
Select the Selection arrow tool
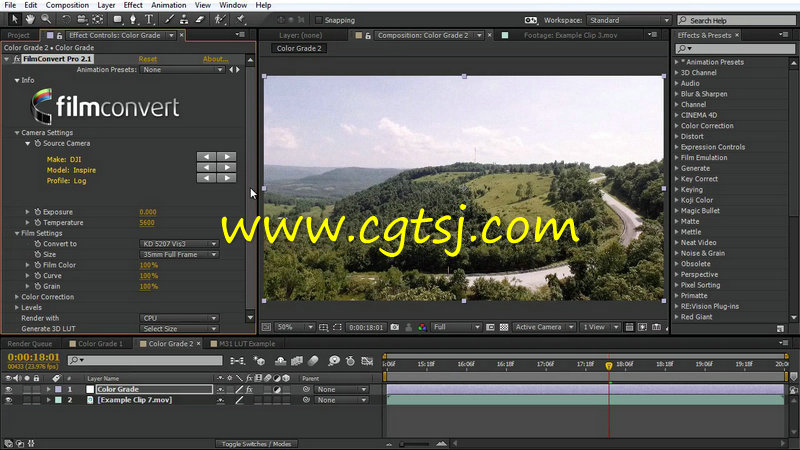coord(14,19)
